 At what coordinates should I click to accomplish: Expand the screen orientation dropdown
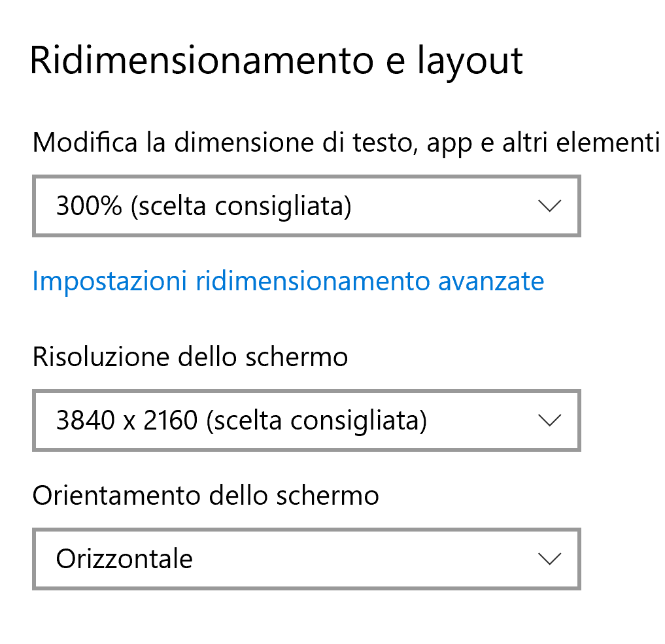(x=306, y=559)
